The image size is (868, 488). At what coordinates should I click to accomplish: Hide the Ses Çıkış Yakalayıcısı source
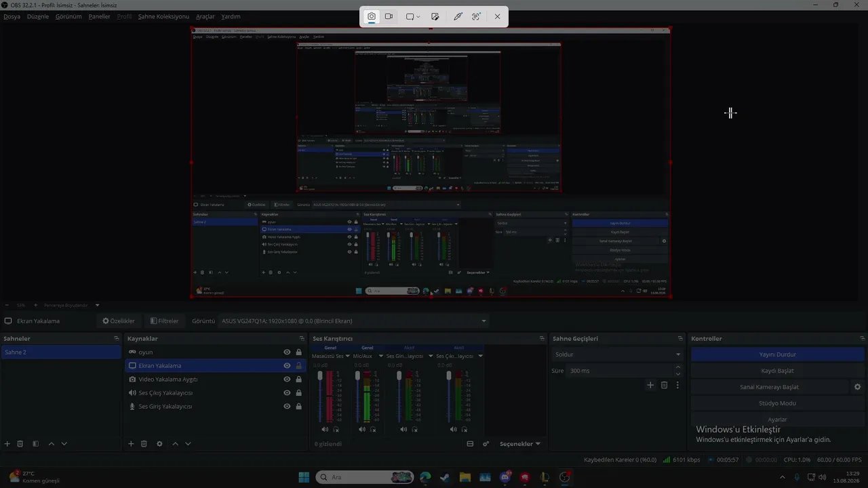tap(287, 392)
